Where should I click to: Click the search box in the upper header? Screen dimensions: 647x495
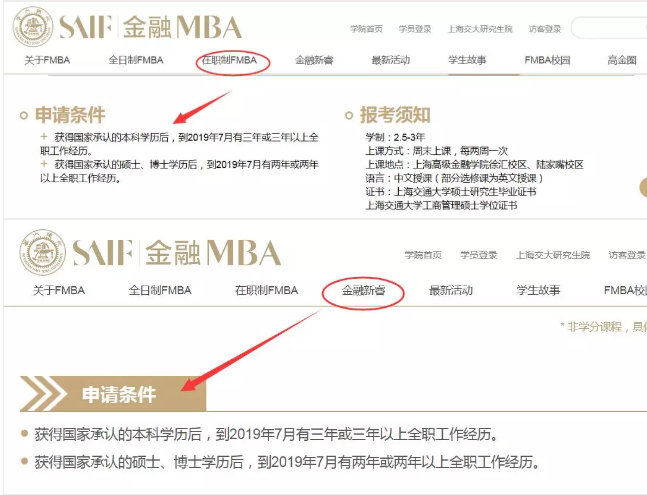(x=610, y=29)
